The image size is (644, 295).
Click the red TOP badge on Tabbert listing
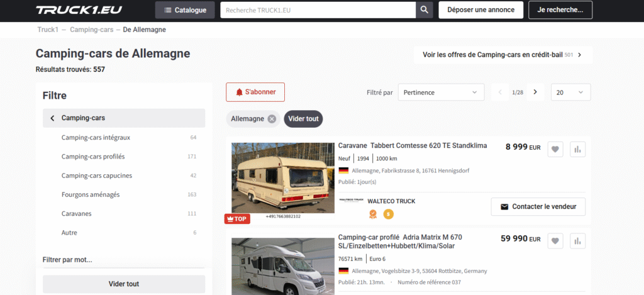[237, 219]
